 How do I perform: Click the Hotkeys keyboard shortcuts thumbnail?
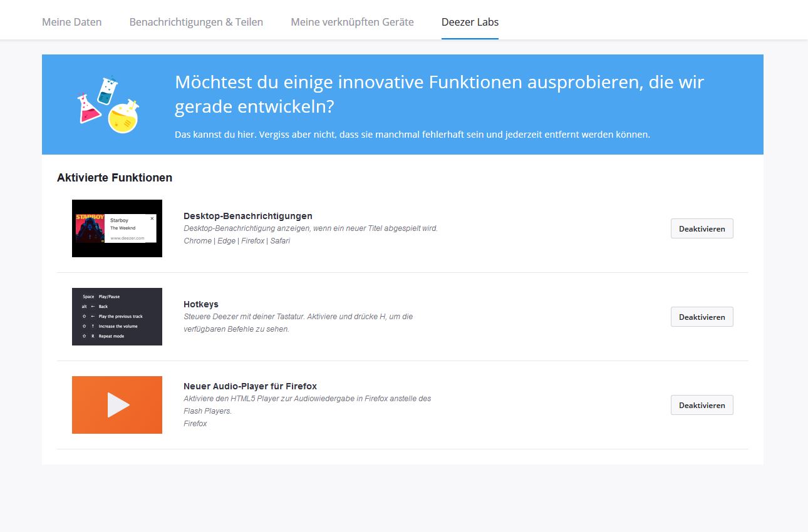[117, 317]
